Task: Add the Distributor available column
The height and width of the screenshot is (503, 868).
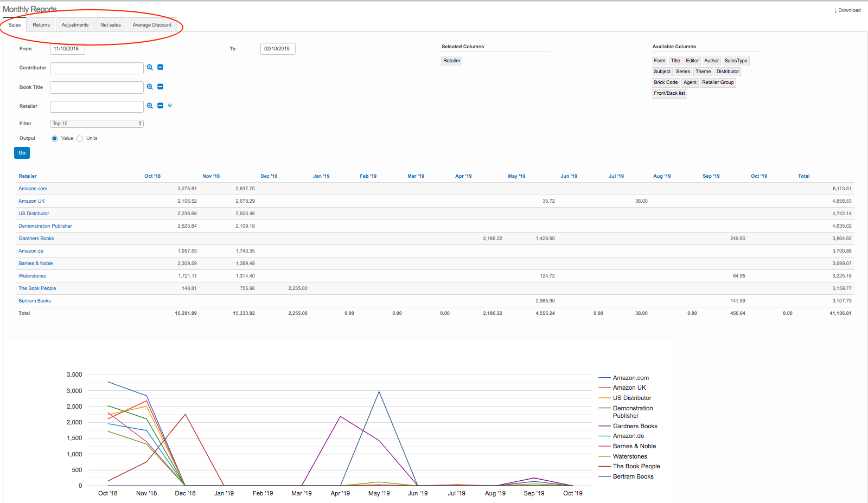Action: (727, 72)
